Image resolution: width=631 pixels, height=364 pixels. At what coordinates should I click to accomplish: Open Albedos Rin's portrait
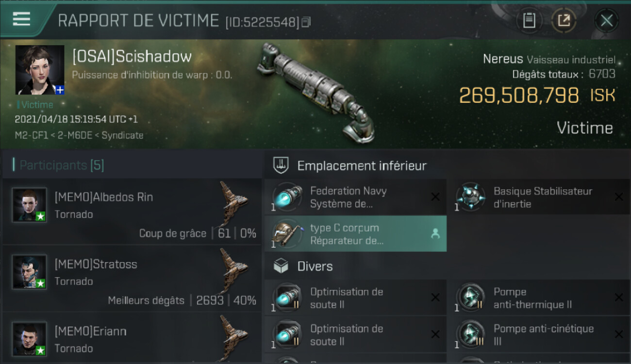pyautogui.click(x=30, y=205)
